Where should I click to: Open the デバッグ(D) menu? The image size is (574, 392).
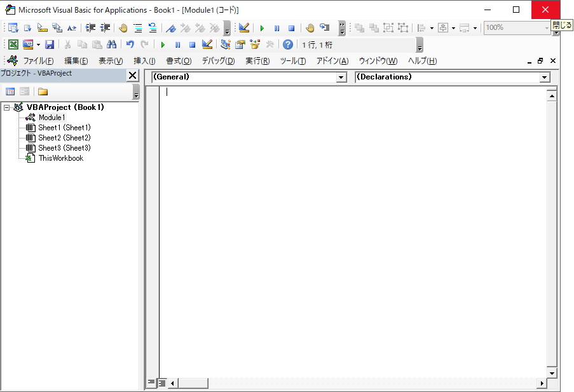click(218, 61)
